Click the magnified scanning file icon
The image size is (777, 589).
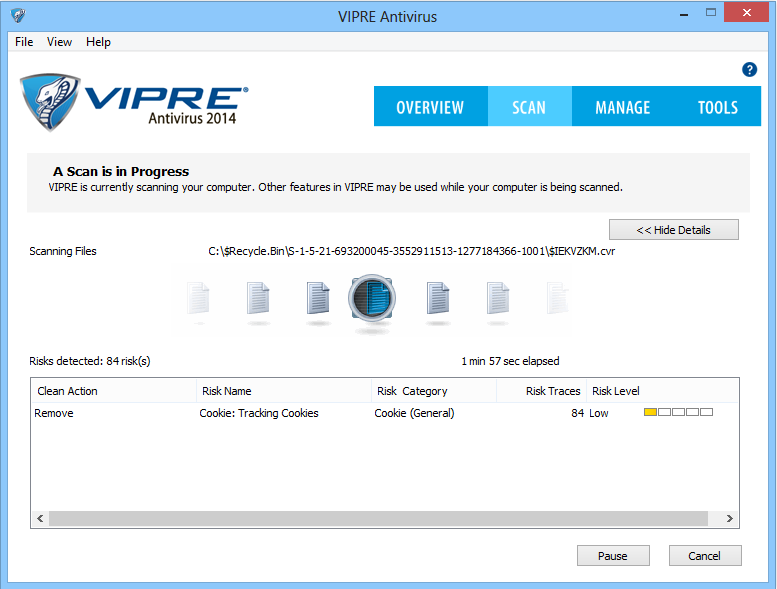click(x=372, y=298)
